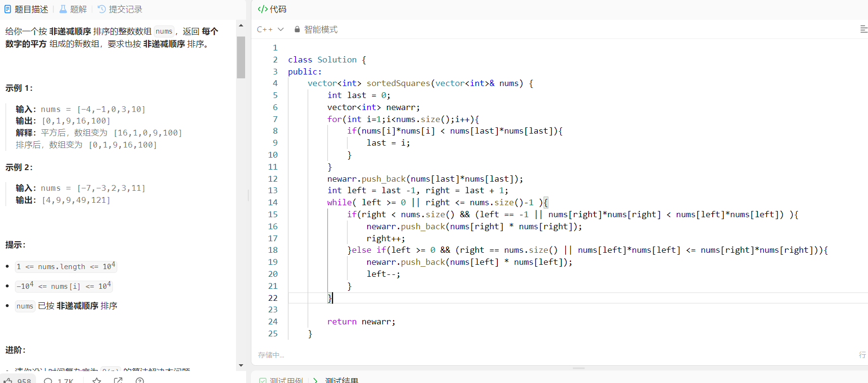Click the description scrollbar down arrow

click(x=241, y=366)
